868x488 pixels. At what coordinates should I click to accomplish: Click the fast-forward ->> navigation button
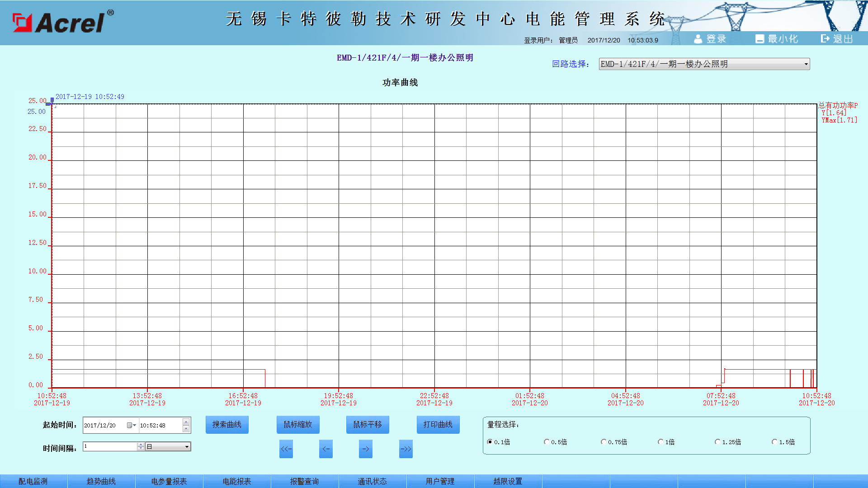click(x=406, y=449)
